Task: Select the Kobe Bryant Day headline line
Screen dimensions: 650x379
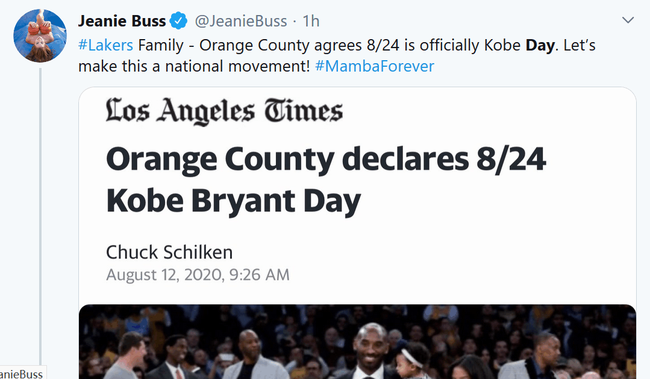Action: click(233, 202)
